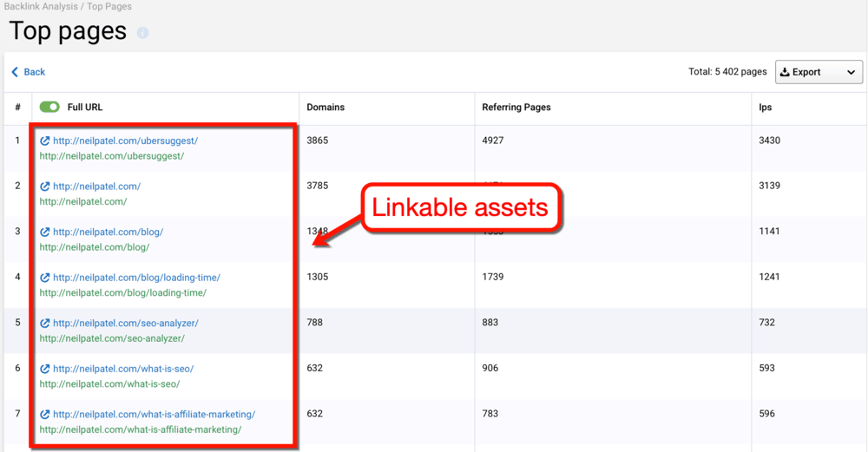This screenshot has height=452, width=868.
Task: Select Ips value 3139
Action: coord(769,186)
